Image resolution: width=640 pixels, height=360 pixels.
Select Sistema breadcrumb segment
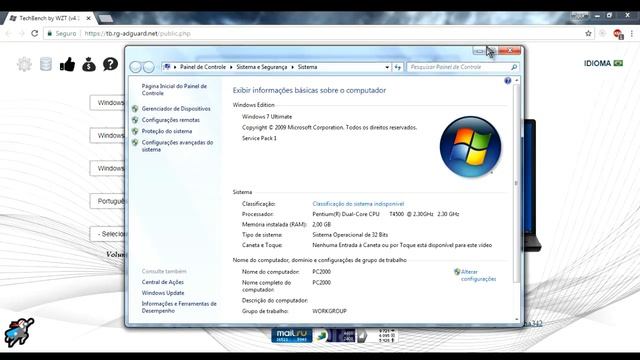307,67
